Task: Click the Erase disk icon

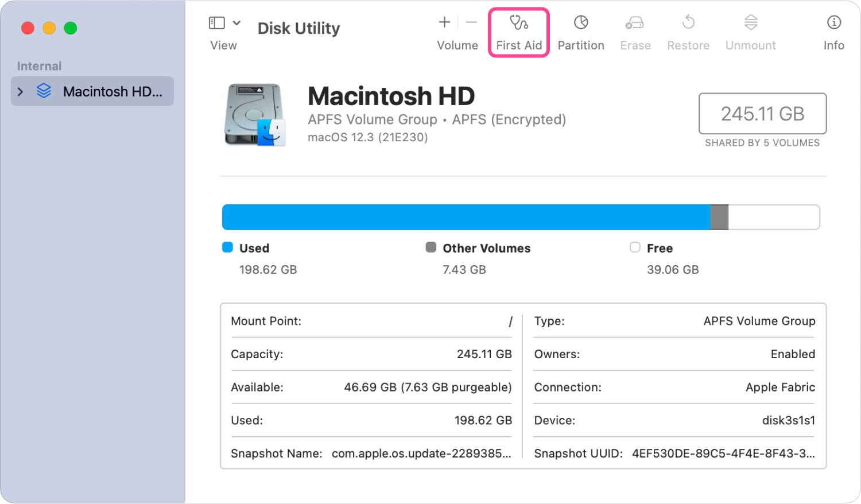Action: (635, 23)
